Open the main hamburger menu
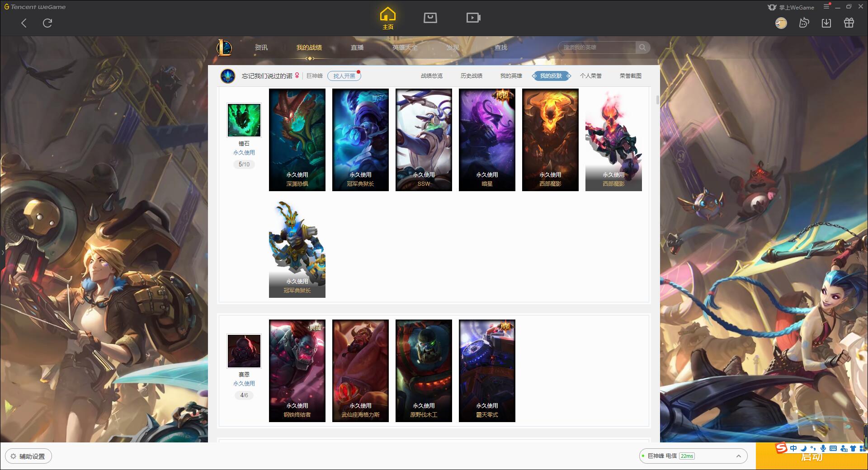This screenshot has height=470, width=868. tap(826, 6)
